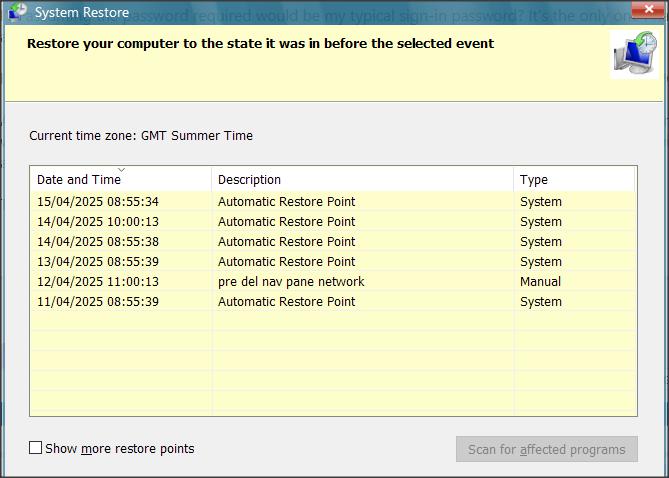
Task: Click the Current time zone label
Action: click(141, 136)
